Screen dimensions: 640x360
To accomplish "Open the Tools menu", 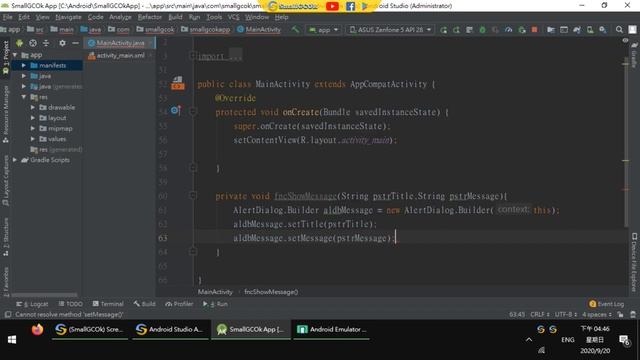I will pos(214,17).
